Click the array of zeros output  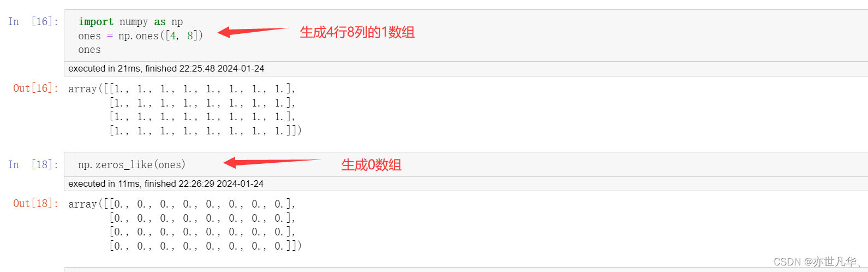pos(185,224)
